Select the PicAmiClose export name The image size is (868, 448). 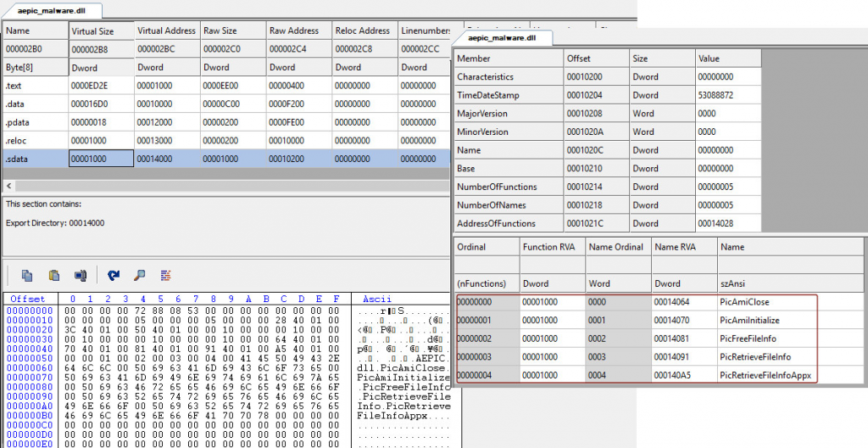[x=743, y=302]
